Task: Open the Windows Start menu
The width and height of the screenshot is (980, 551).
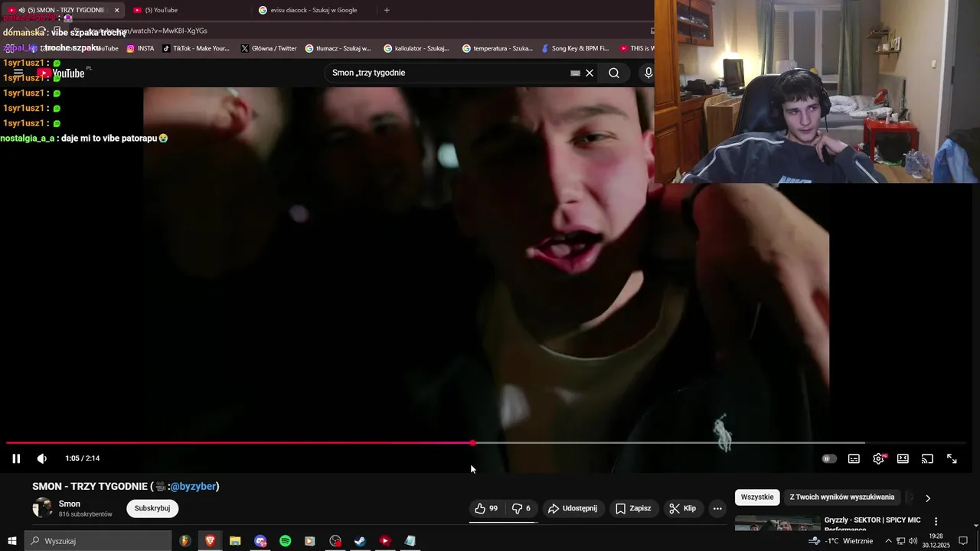Action: pos(12,541)
